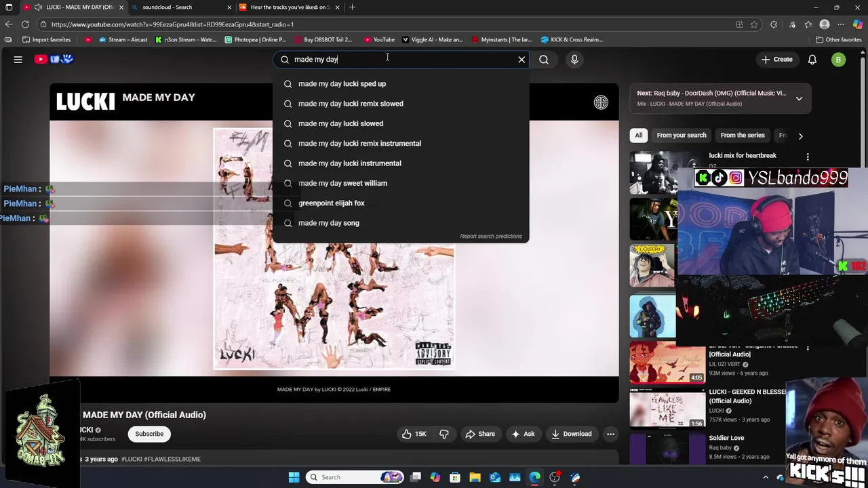Open options for lucki mix for heartbreak
This screenshot has width=868, height=488.
pyautogui.click(x=807, y=157)
